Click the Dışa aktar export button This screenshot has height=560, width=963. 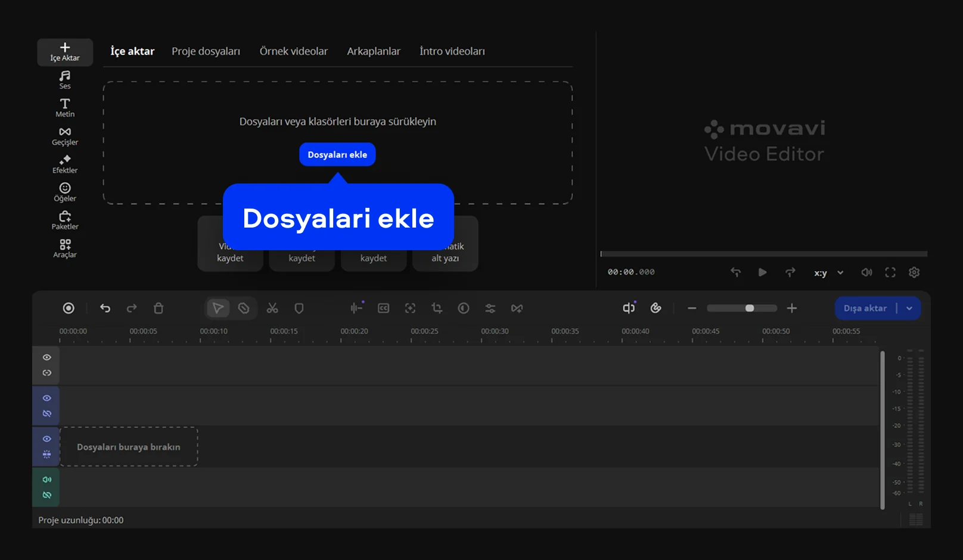click(865, 308)
